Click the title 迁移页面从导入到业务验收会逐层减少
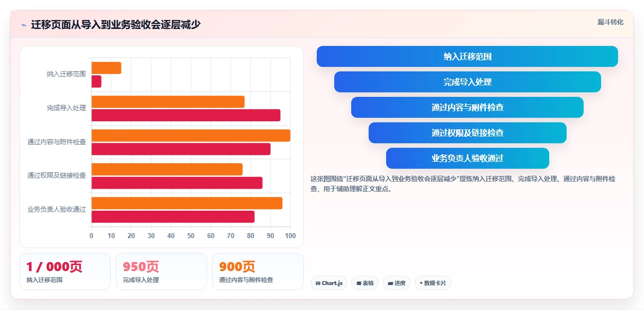644x310 pixels. pyautogui.click(x=116, y=25)
